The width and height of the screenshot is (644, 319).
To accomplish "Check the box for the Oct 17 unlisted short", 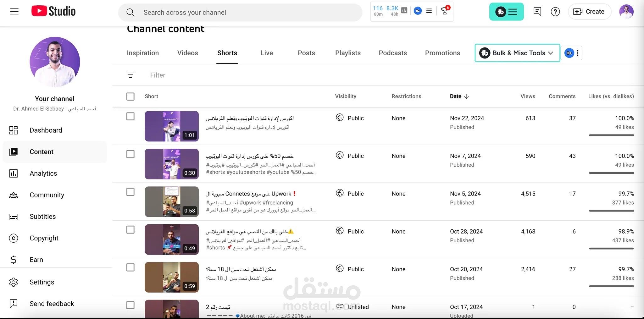I will [130, 305].
